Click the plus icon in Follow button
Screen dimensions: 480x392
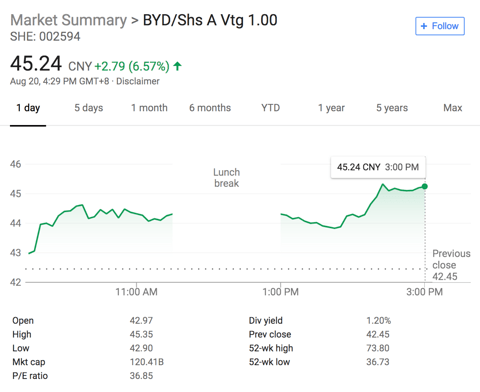[x=424, y=26]
